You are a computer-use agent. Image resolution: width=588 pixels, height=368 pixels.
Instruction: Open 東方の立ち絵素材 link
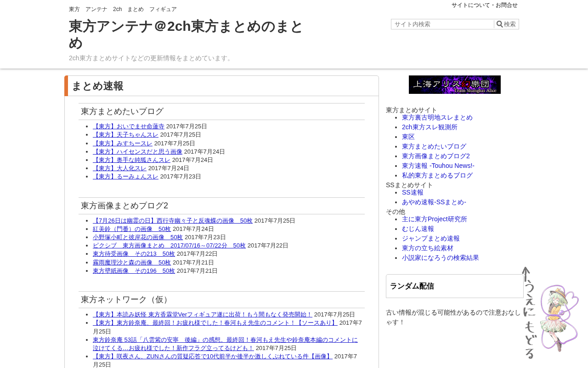428,248
